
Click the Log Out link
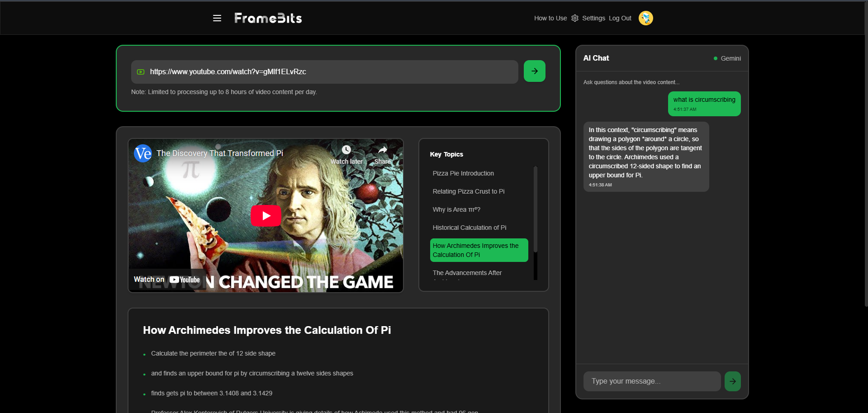(620, 18)
